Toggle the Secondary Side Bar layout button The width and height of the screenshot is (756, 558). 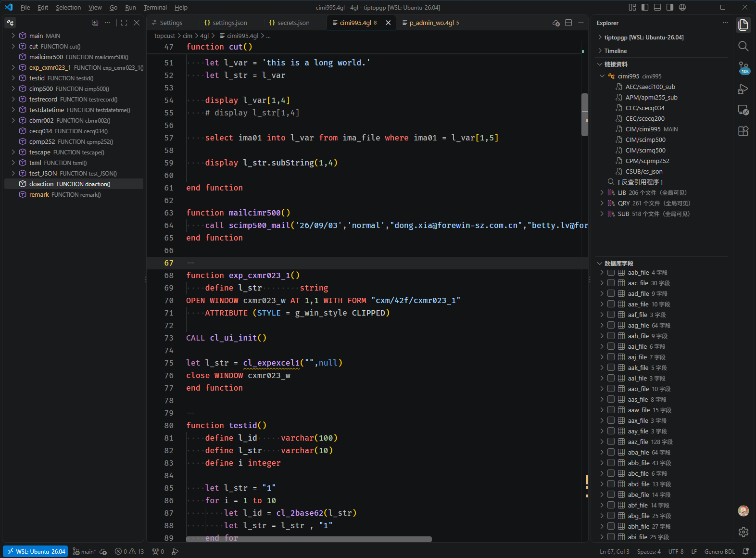click(x=670, y=7)
